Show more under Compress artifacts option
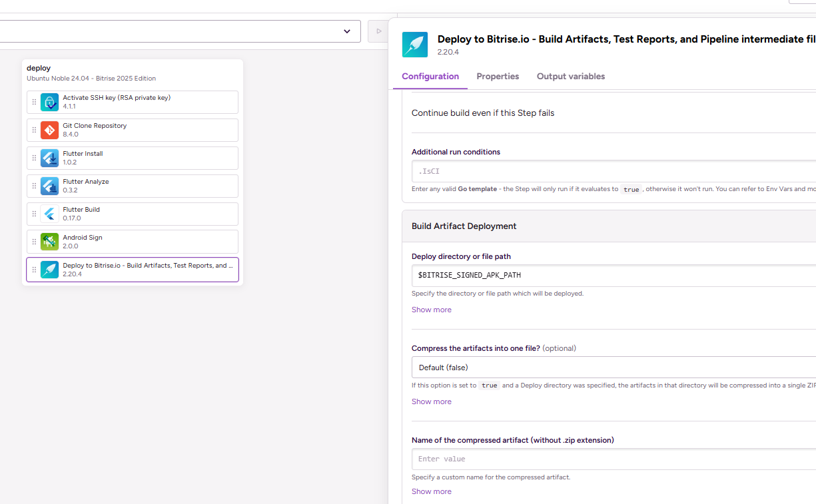Image resolution: width=816 pixels, height=504 pixels. [x=432, y=401]
